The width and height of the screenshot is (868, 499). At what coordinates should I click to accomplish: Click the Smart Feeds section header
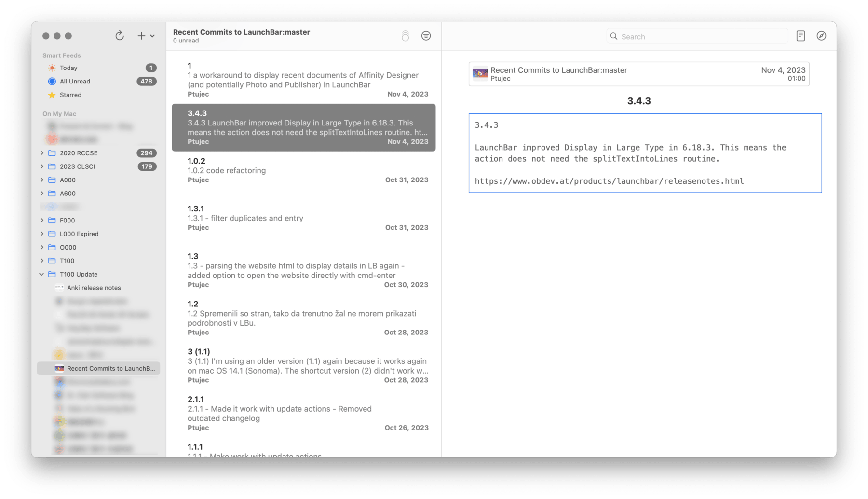click(62, 55)
